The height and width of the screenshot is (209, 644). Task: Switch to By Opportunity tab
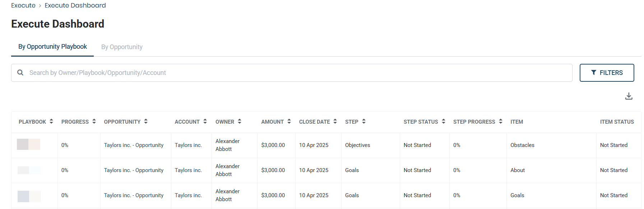point(122,47)
